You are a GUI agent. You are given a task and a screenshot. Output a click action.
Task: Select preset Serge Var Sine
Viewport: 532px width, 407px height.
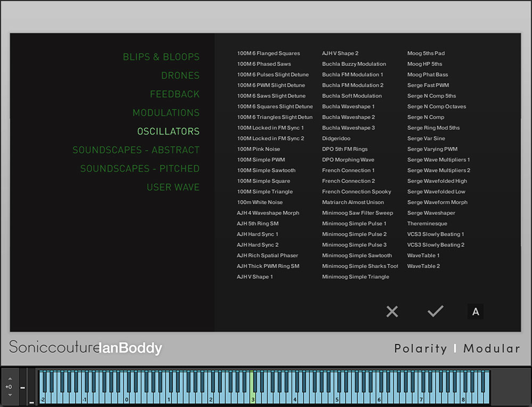[426, 138]
